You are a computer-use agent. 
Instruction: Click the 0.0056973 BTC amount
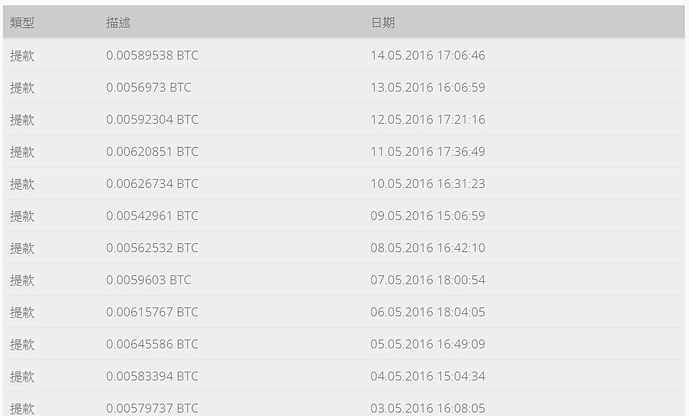[x=149, y=87]
